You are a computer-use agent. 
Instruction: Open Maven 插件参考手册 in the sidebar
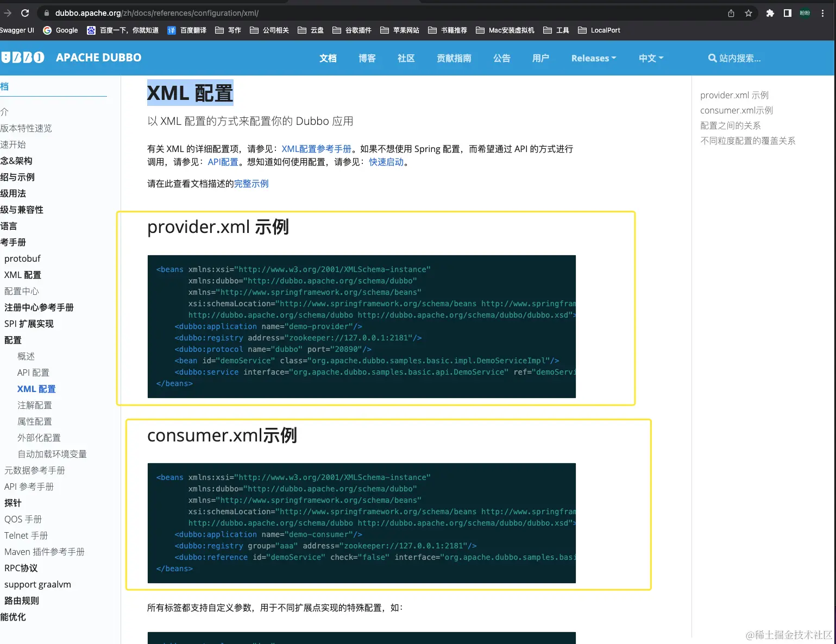pos(45,552)
